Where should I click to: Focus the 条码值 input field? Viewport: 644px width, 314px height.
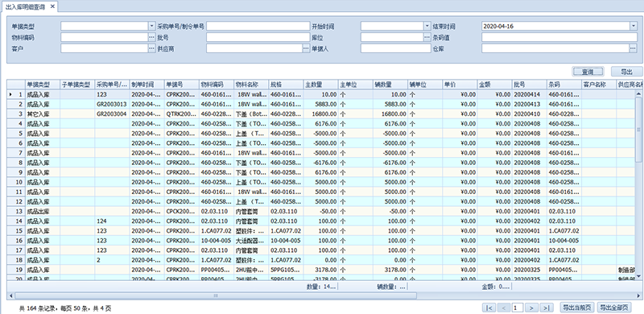(x=559, y=37)
